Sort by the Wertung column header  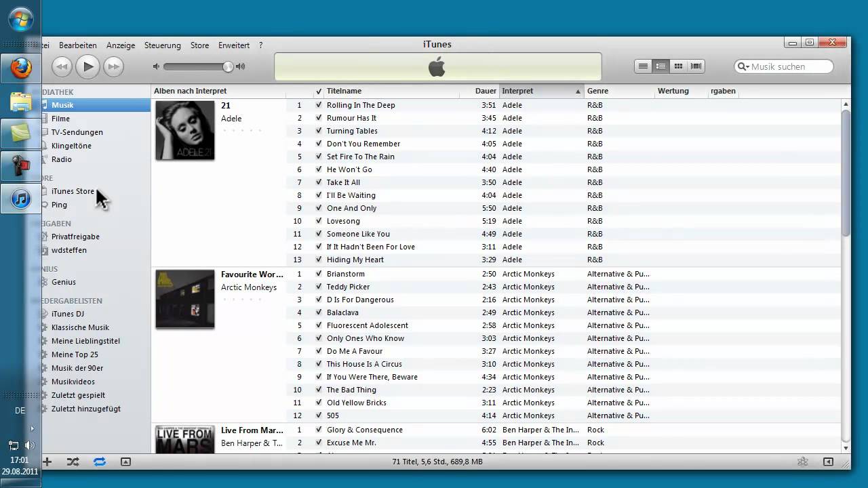(681, 91)
